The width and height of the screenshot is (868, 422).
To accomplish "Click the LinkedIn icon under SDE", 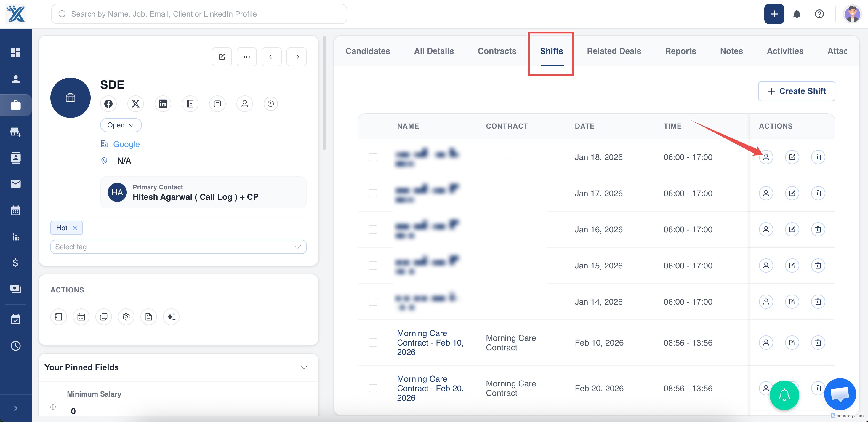I will pyautogui.click(x=163, y=104).
